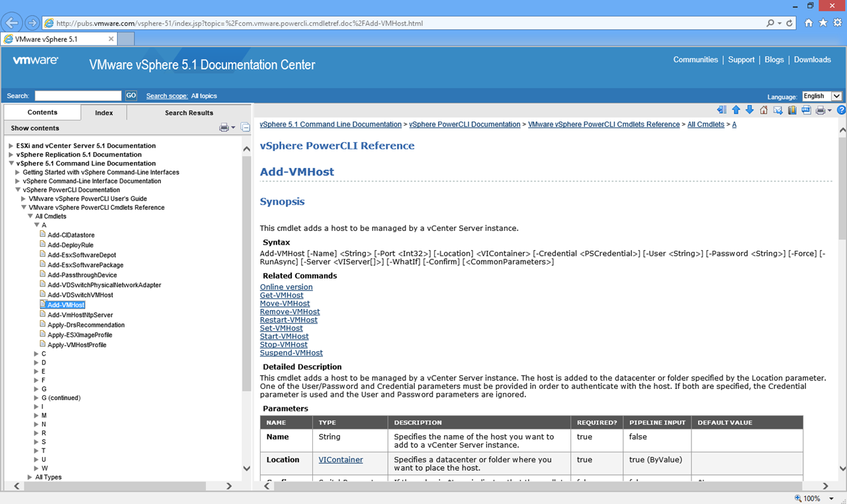Image resolution: width=847 pixels, height=504 pixels.
Task: Bookmark this document with the bookmark icon
Action: pos(792,110)
